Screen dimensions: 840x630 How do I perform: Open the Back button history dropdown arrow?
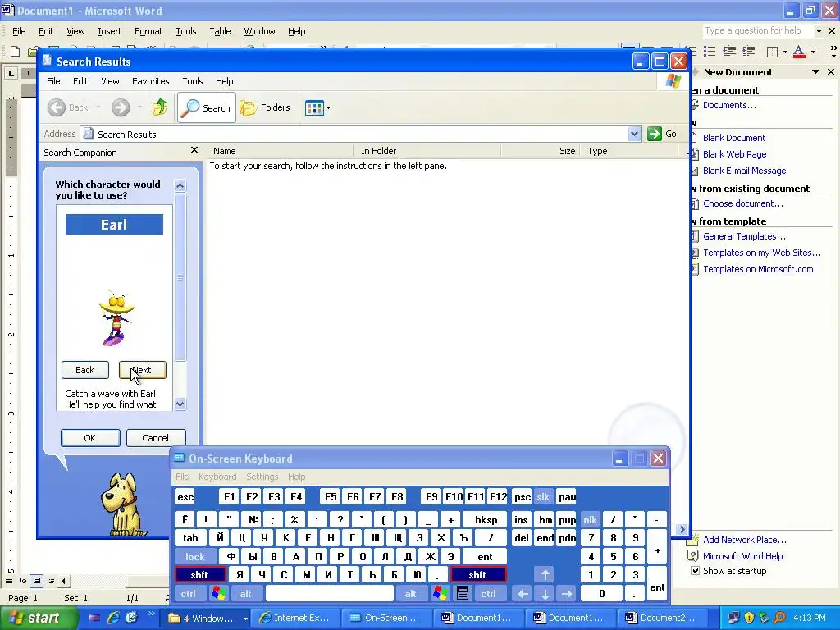coord(98,107)
